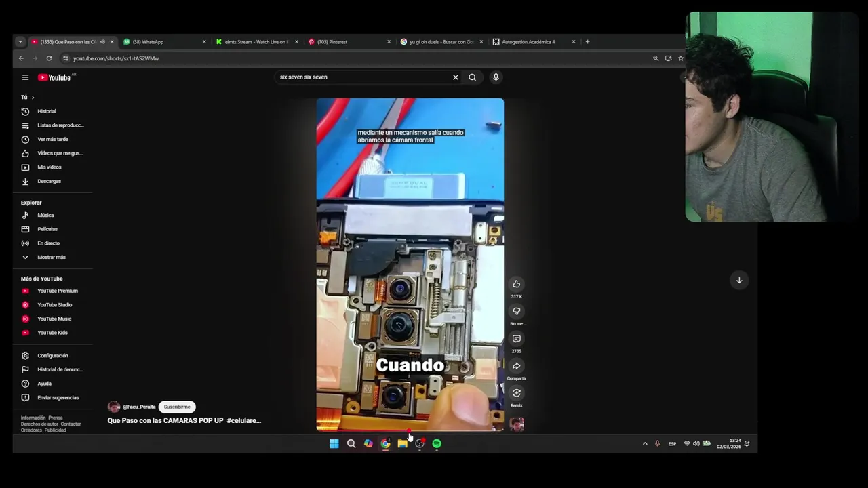Click the Prensa footer link
The width and height of the screenshot is (868, 488).
click(x=56, y=418)
